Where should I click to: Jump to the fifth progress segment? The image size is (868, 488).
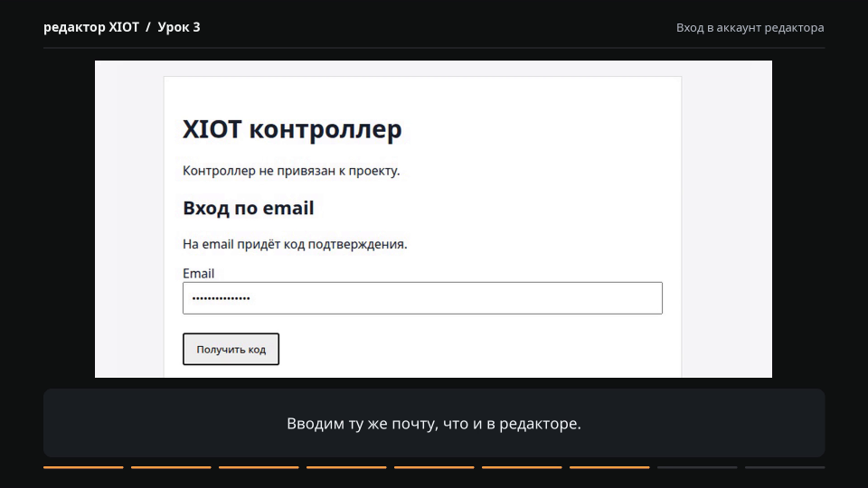434,467
